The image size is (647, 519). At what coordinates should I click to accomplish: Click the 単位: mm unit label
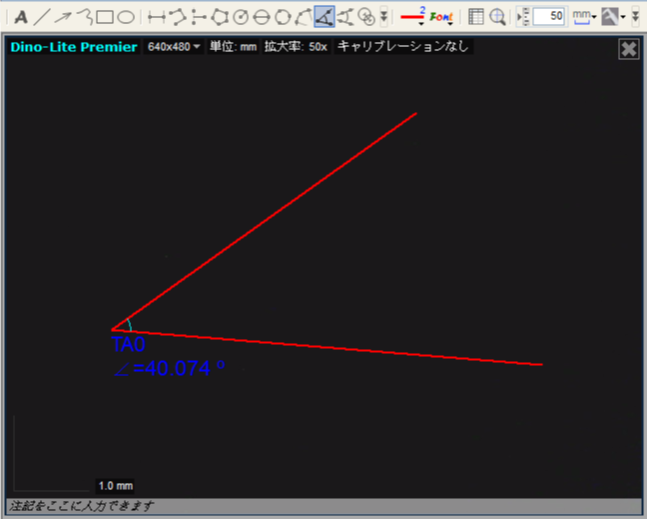[x=233, y=47]
